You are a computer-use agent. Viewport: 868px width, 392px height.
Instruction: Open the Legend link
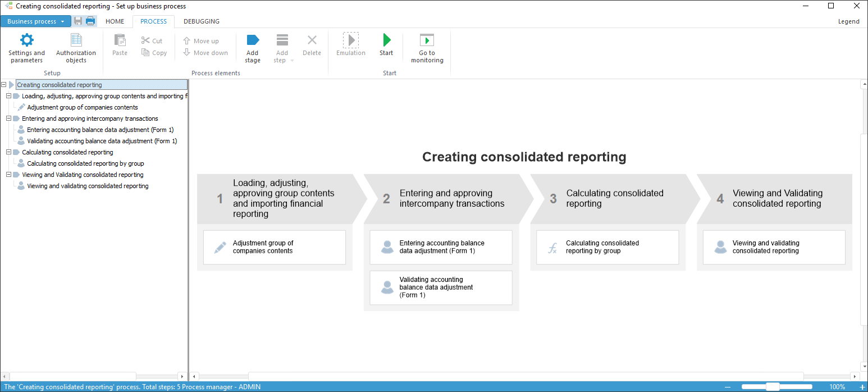coord(848,21)
